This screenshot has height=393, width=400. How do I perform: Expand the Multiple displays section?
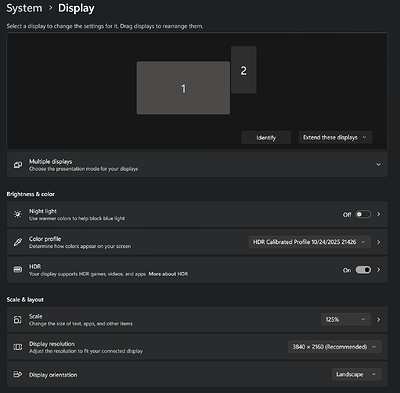click(378, 164)
